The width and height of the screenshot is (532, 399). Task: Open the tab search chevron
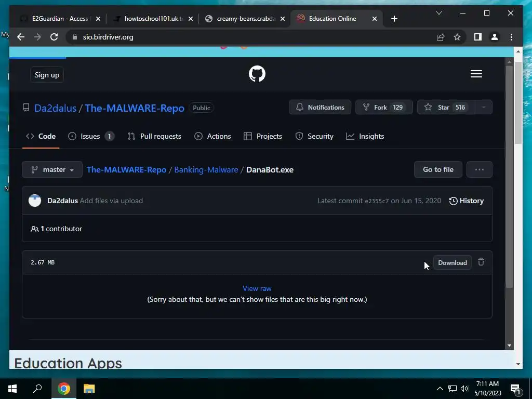(x=438, y=13)
